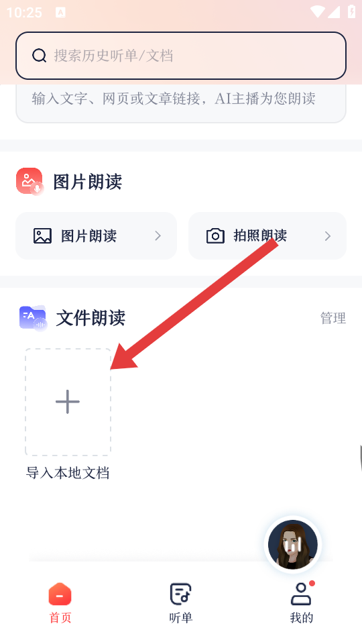Image resolution: width=362 pixels, height=644 pixels.
Task: Tap the 听单 playlist icon
Action: (180, 594)
